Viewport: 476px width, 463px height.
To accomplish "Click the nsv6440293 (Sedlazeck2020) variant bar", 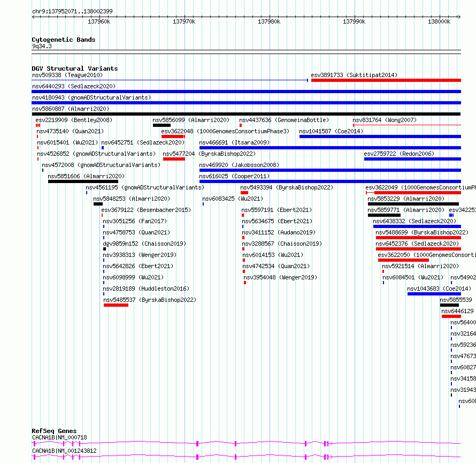I will click(246, 92).
